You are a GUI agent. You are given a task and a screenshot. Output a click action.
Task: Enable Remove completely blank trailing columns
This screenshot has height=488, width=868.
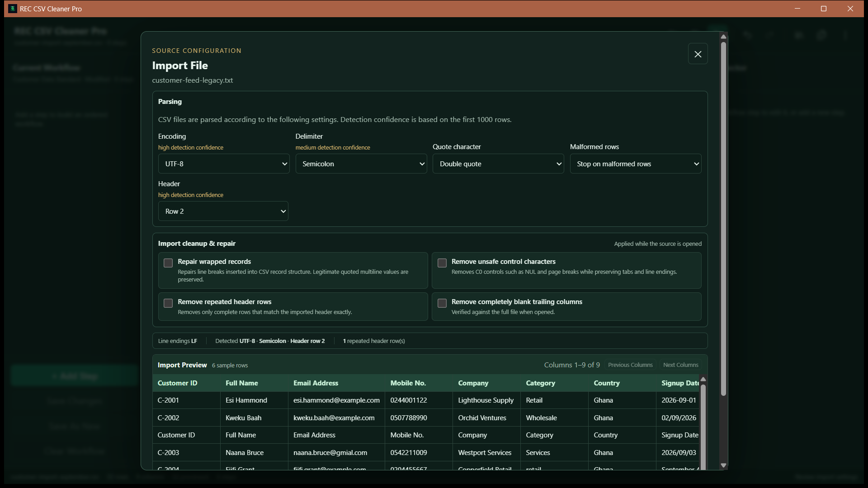(x=442, y=303)
